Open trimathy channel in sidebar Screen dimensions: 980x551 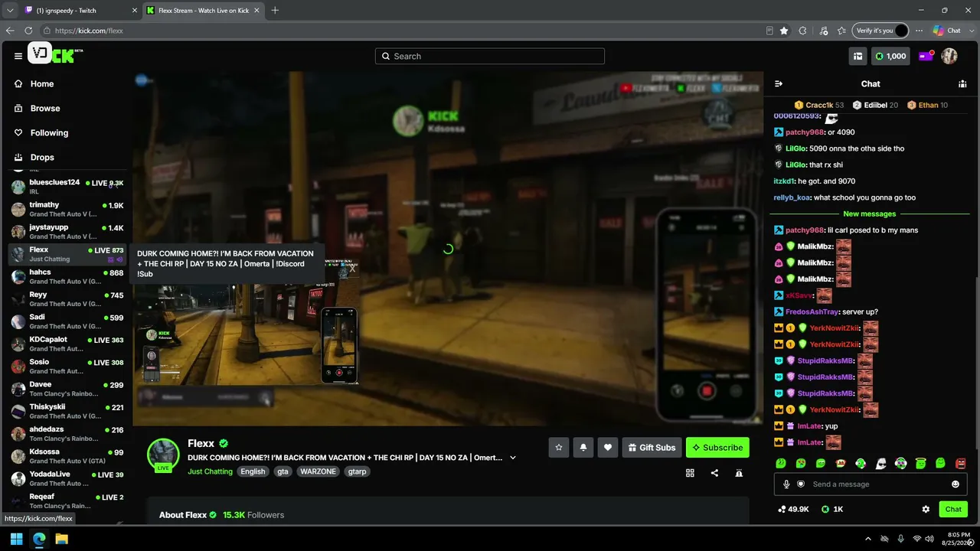(x=67, y=209)
